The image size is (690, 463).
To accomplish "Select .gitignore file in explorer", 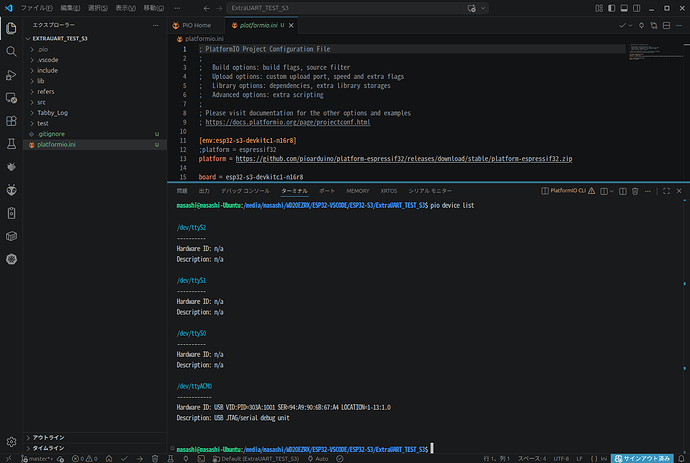I will coord(95,134).
